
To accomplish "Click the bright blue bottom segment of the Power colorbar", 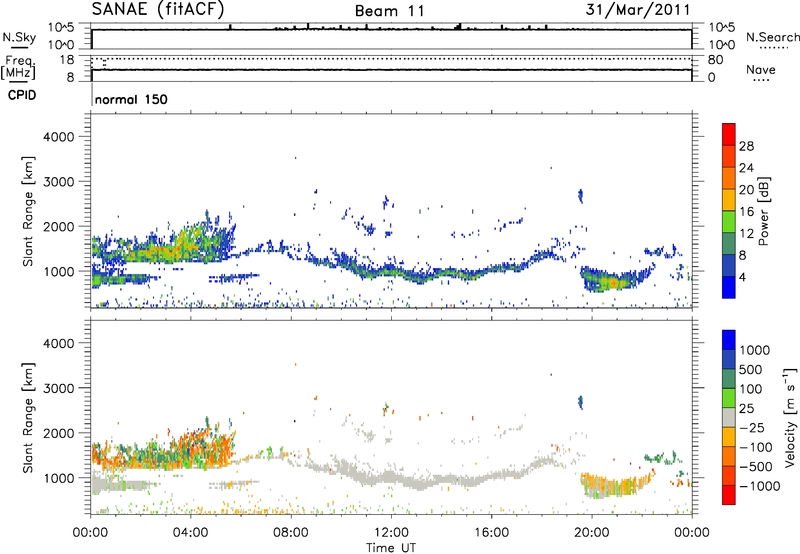I will click(729, 287).
